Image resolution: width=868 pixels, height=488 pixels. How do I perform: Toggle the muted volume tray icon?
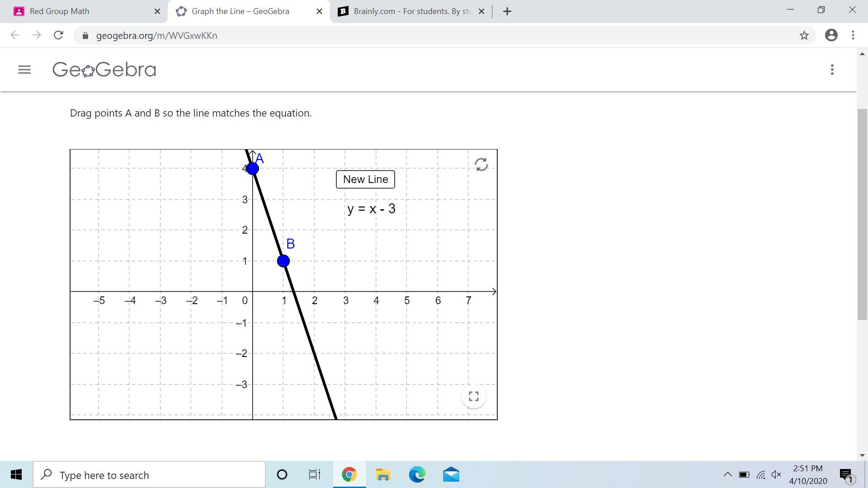776,474
